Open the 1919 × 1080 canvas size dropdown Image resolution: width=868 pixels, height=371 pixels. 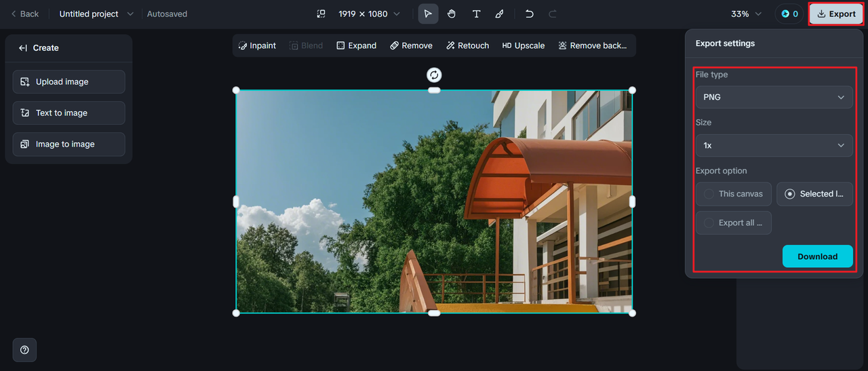click(370, 14)
